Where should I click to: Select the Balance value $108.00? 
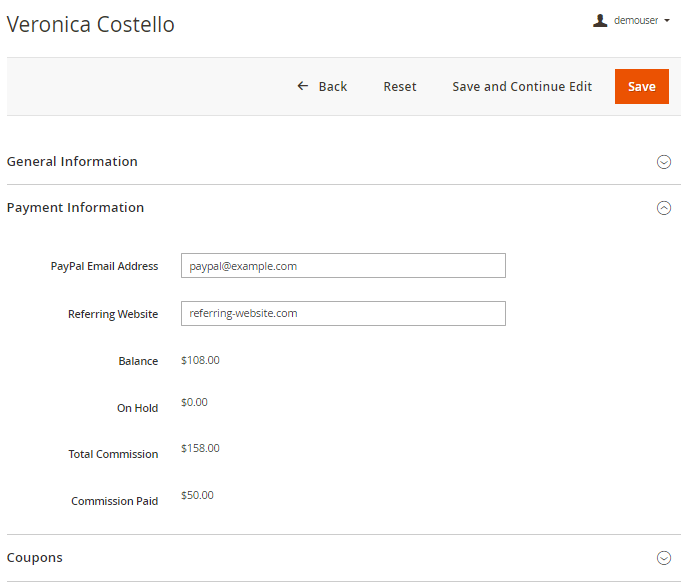[200, 360]
